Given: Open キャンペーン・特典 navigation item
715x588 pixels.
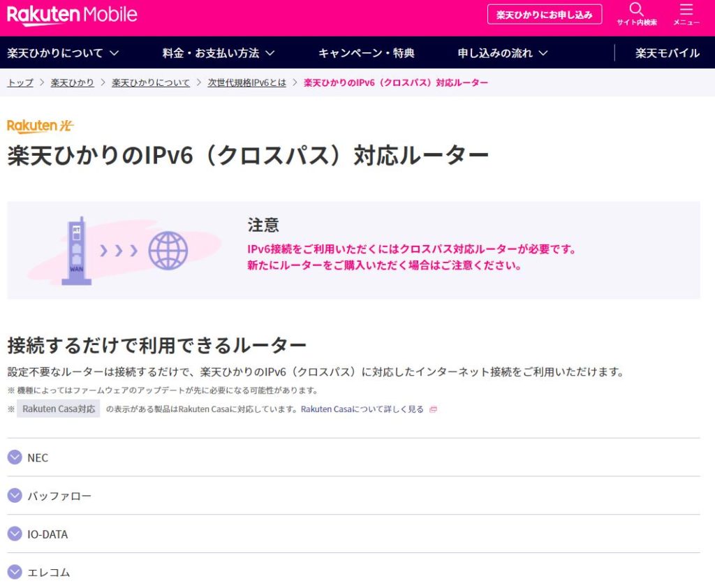Looking at the screenshot, I should (x=366, y=53).
